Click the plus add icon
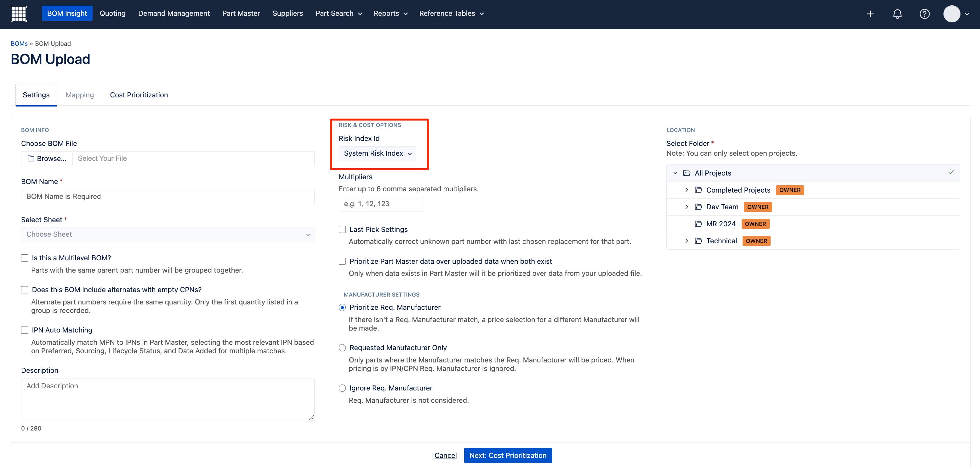The height and width of the screenshot is (474, 980). point(870,14)
